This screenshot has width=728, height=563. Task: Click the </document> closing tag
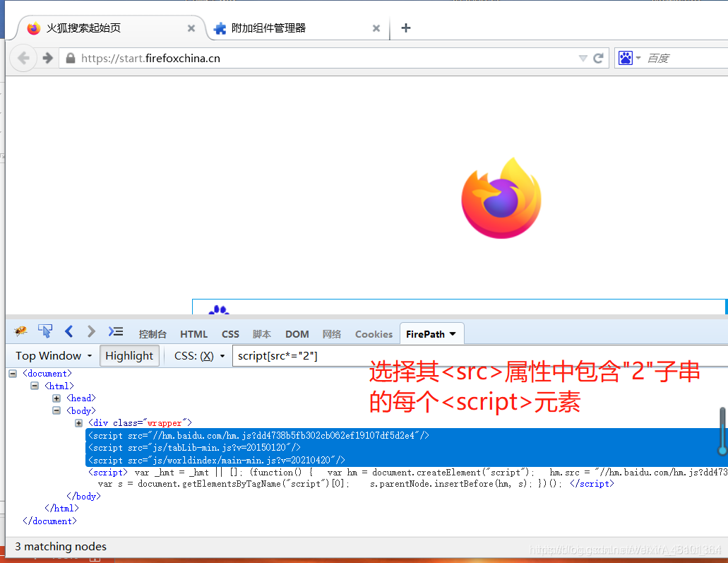coord(49,521)
